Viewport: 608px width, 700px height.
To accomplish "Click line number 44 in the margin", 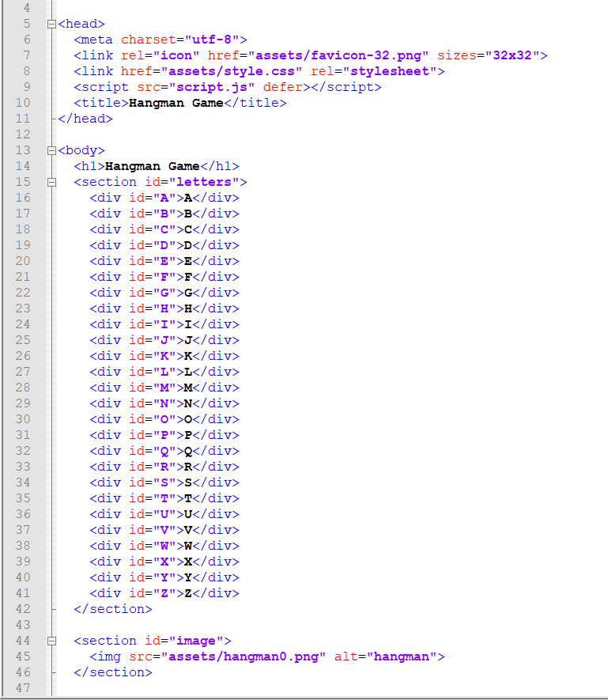I will [x=23, y=641].
